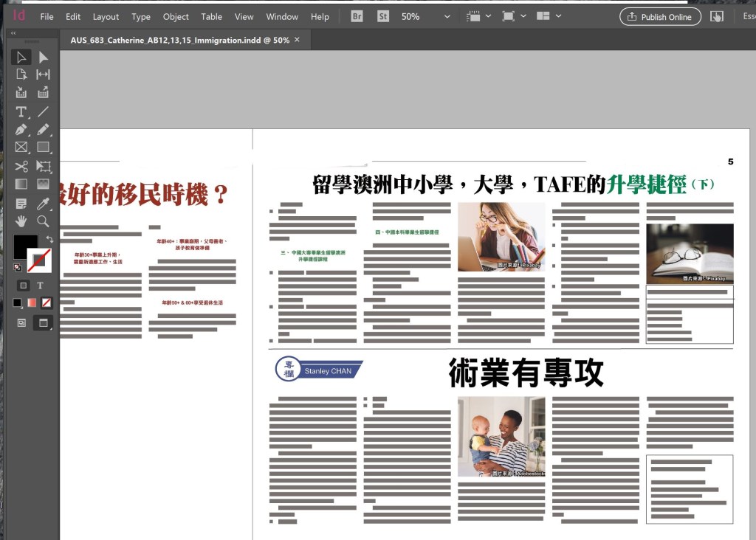This screenshot has width=756, height=540.
Task: Choose the Eyedropper tool
Action: (x=44, y=203)
